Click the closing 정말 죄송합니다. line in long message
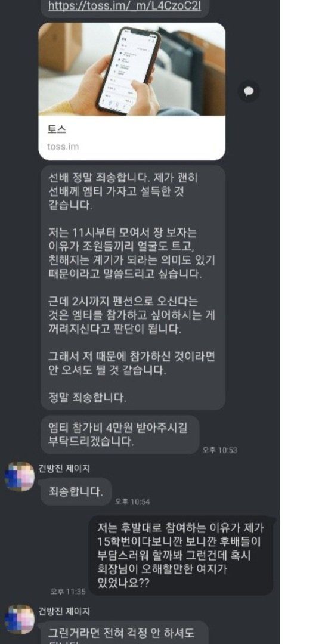Viewport: 322px width, 644px height. pos(88,398)
